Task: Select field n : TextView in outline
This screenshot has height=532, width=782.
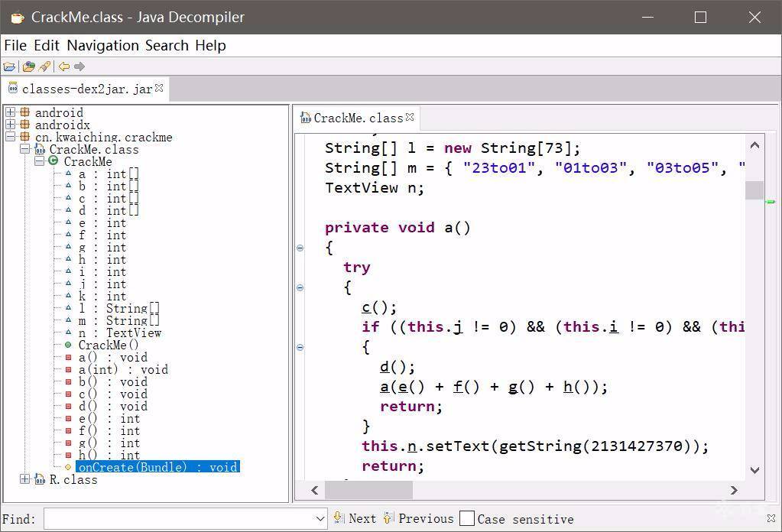Action: click(x=120, y=333)
